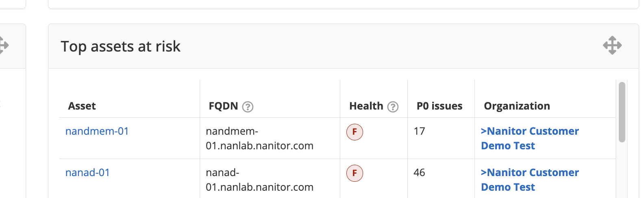Click the Health help question mark icon
The width and height of the screenshot is (644, 198).
tap(393, 107)
